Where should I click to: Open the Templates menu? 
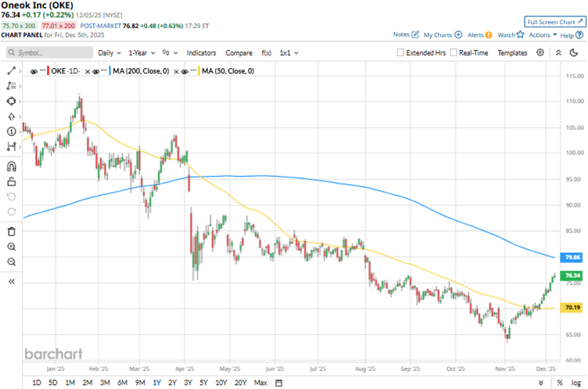click(x=512, y=53)
